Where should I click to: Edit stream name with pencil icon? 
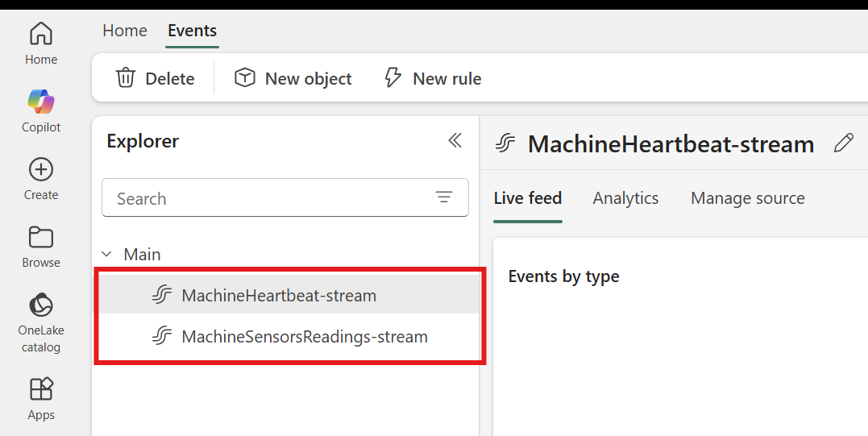click(843, 144)
